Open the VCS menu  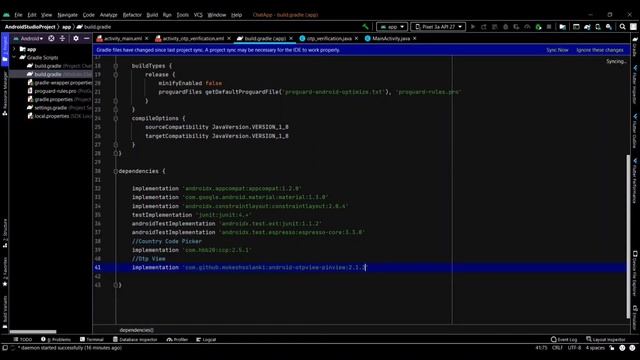[198, 15]
